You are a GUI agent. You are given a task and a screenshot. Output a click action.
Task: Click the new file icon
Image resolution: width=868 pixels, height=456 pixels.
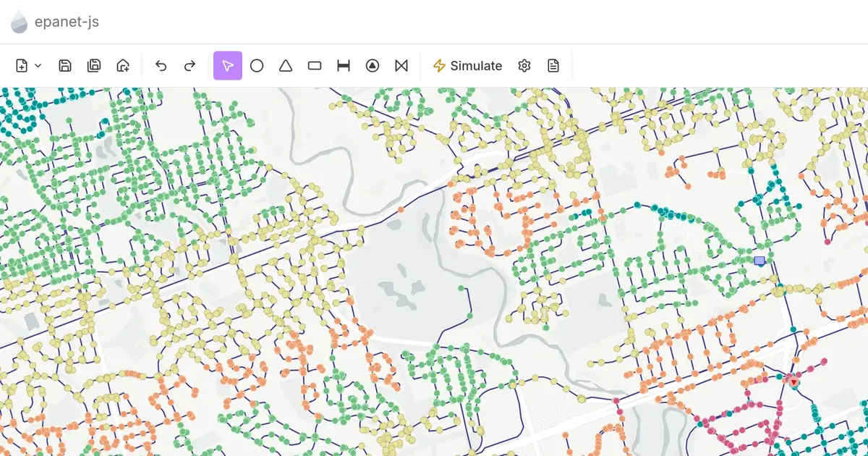point(22,66)
